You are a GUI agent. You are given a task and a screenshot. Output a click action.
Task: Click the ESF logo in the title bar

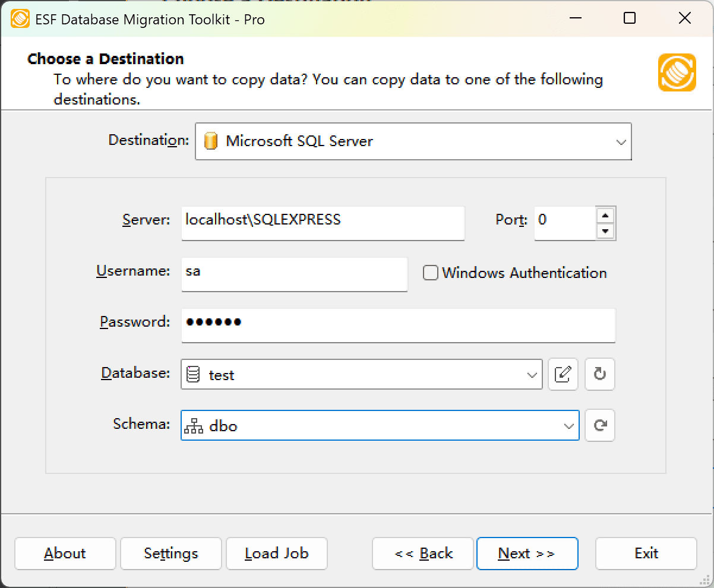click(21, 18)
